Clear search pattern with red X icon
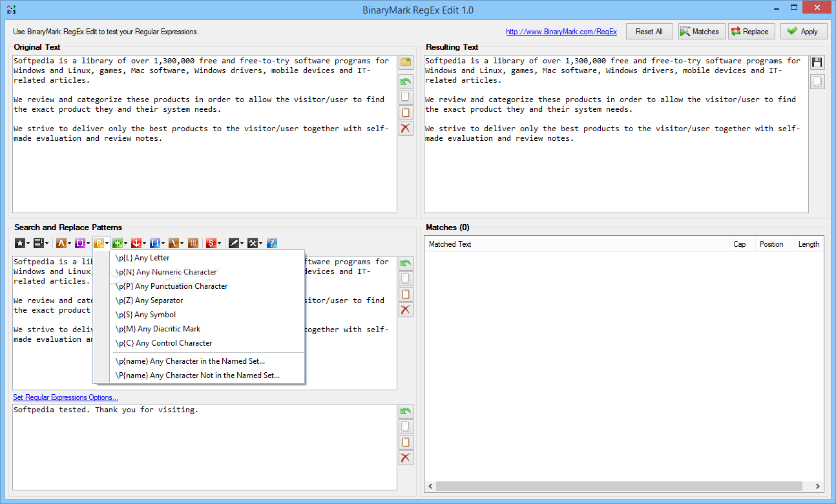The height and width of the screenshot is (504, 836). (406, 310)
